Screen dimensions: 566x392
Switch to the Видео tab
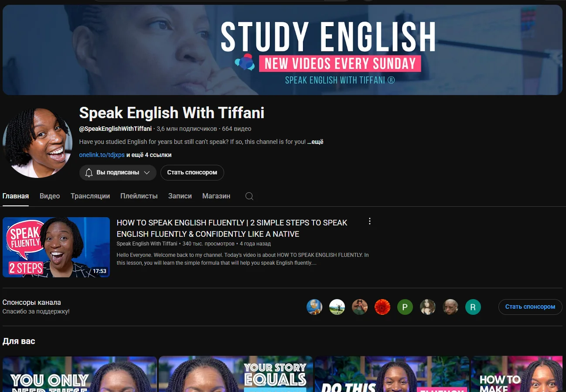point(50,196)
